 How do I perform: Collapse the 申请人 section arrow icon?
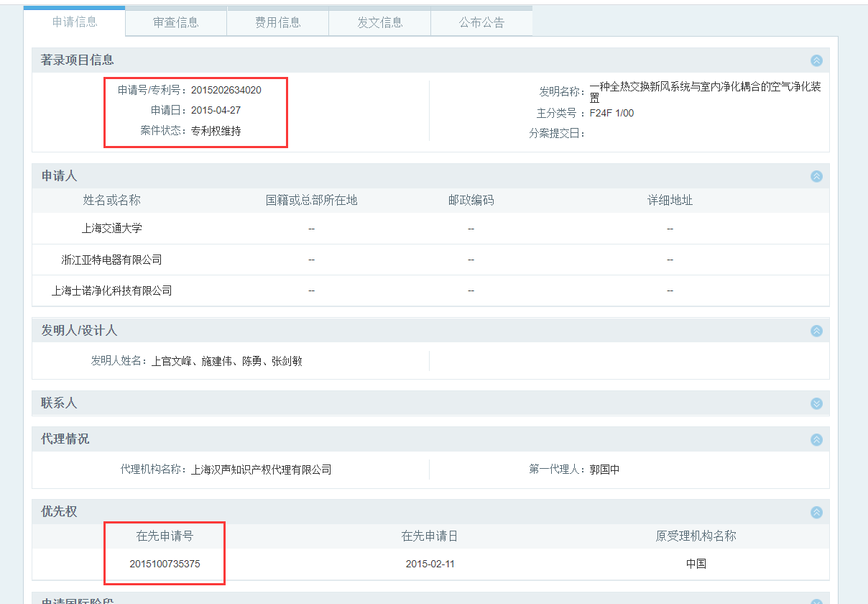[816, 176]
